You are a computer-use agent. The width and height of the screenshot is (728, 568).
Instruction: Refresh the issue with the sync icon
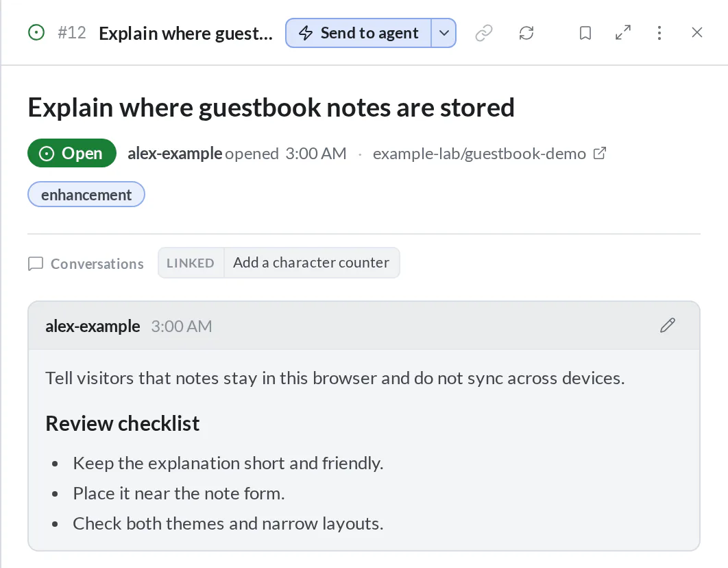click(526, 33)
